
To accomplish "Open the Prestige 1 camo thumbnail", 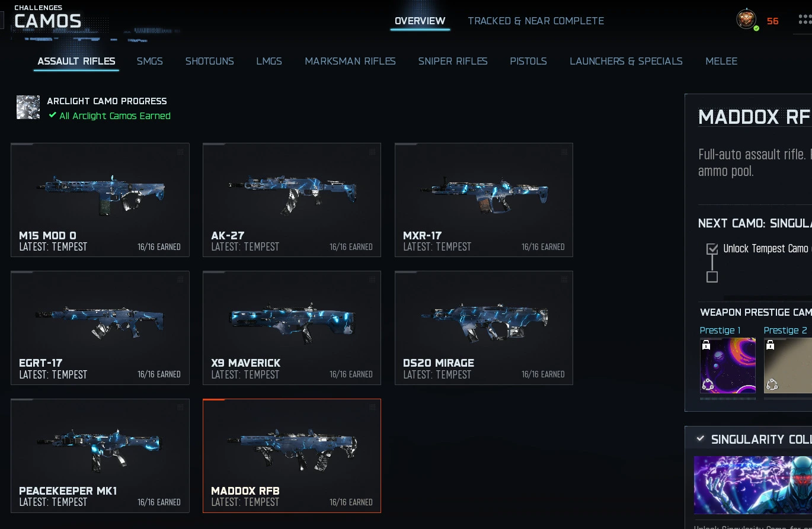I will [728, 366].
